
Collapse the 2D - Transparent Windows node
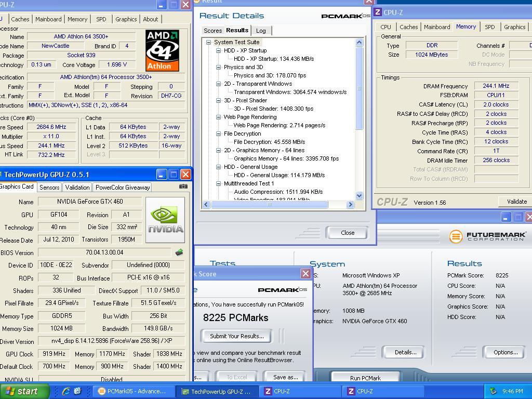(219, 84)
